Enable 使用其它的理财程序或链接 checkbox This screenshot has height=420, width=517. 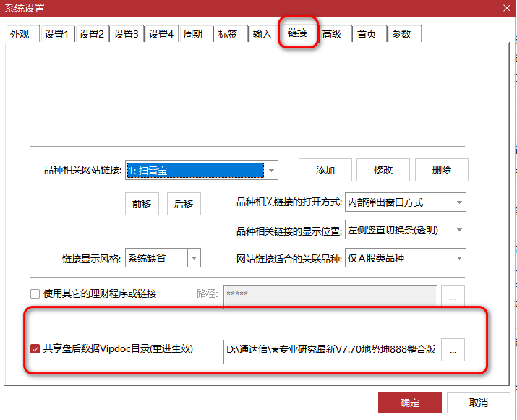click(35, 294)
